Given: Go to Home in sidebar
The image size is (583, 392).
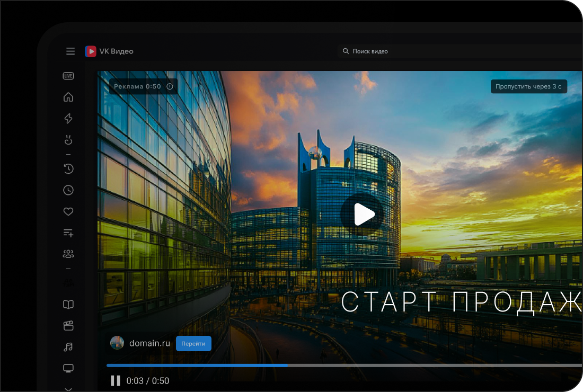Looking at the screenshot, I should point(68,97).
